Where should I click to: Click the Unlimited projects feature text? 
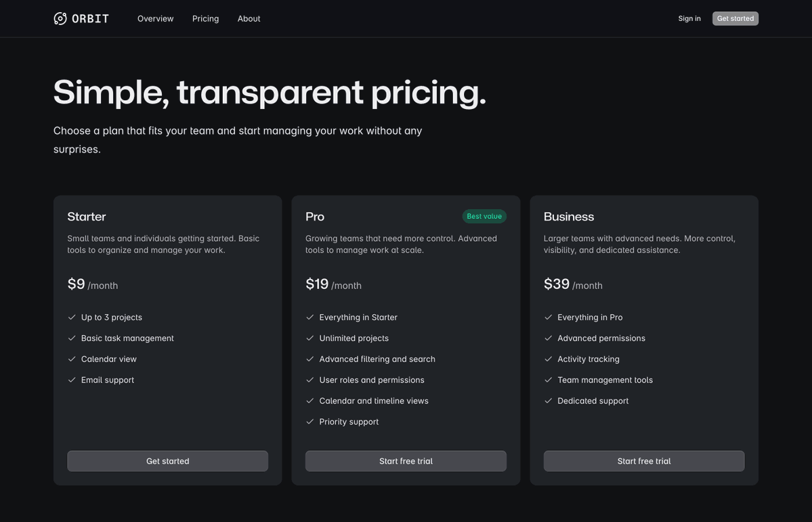(354, 338)
